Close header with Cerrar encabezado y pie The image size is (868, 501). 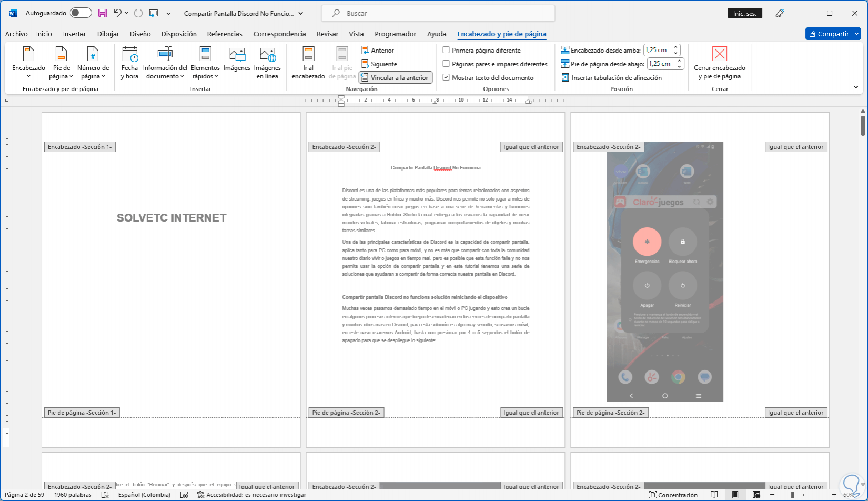[x=720, y=63]
